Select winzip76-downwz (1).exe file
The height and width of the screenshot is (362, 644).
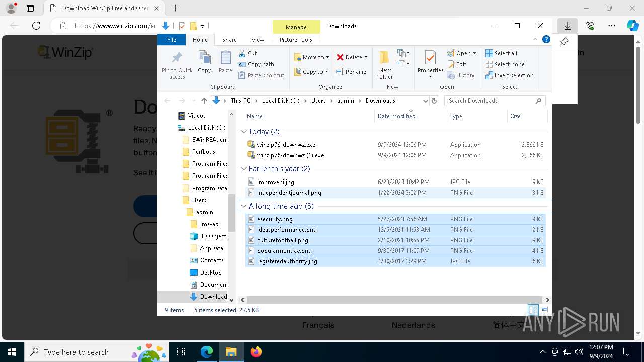click(x=395, y=155)
